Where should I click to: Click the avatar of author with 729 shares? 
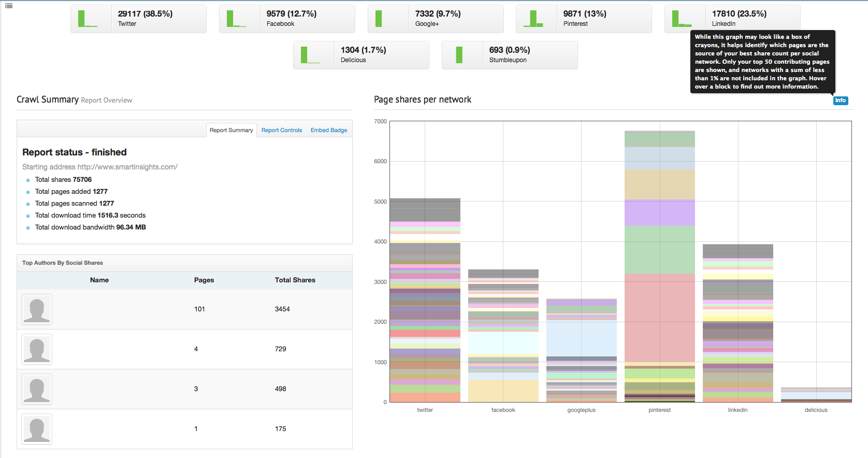tap(37, 349)
